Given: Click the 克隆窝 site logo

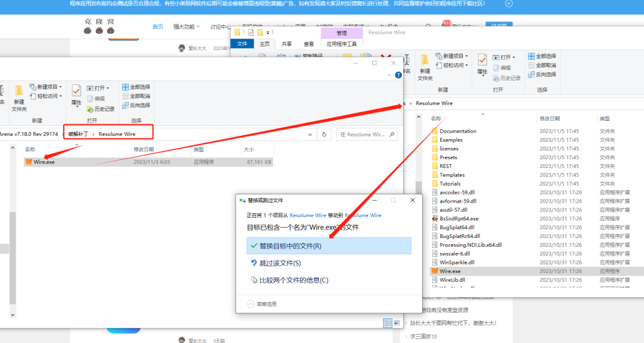Looking at the screenshot, I should pos(99,26).
